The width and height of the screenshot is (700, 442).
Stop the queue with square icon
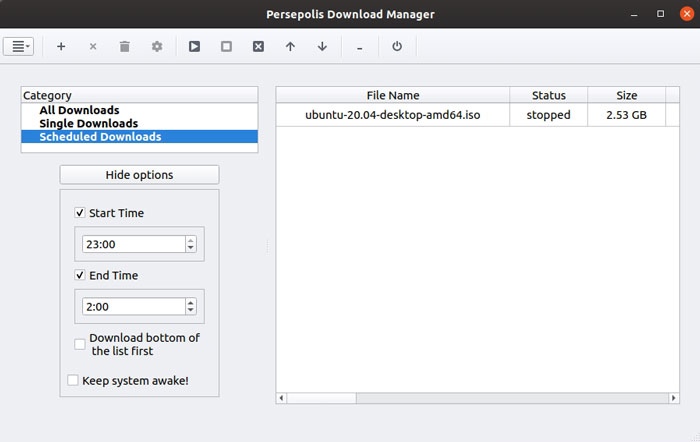coord(226,46)
